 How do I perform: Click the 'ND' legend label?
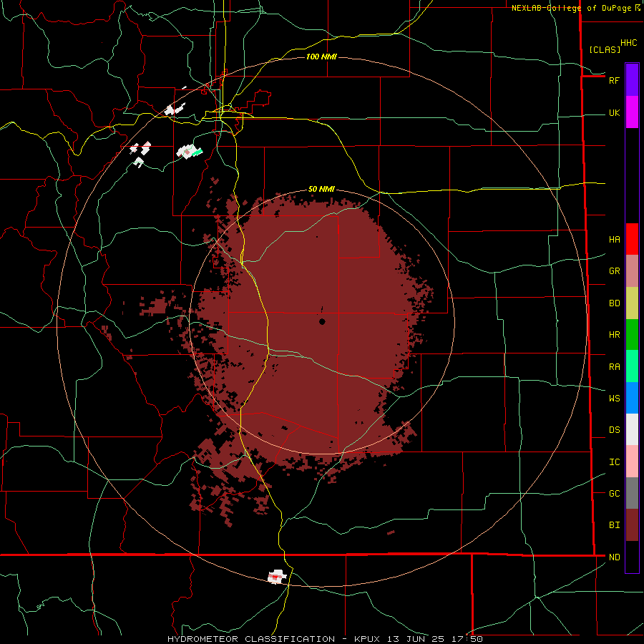coord(614,557)
